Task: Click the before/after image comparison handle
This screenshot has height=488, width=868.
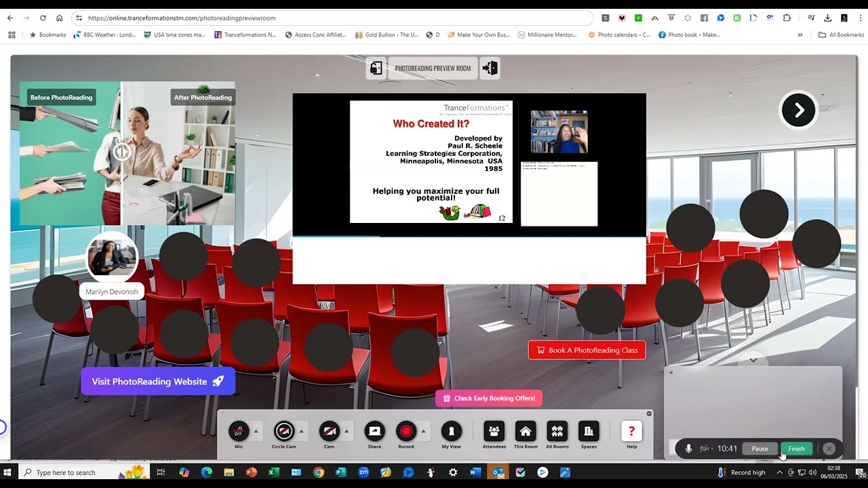Action: tap(122, 152)
